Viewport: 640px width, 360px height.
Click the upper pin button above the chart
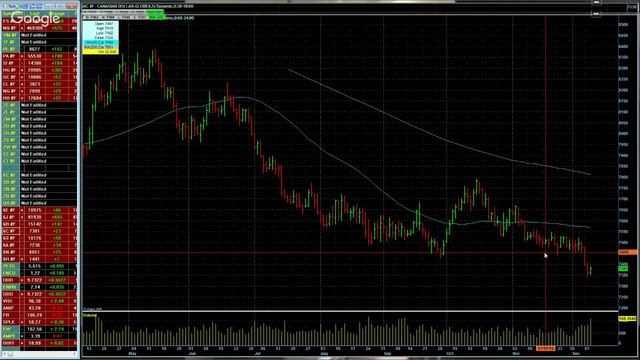pos(596,2)
